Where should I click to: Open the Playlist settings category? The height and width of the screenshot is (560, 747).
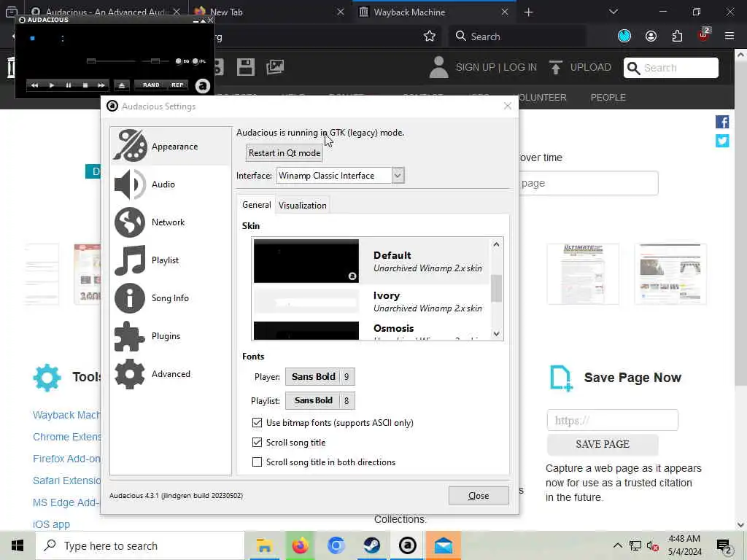click(171, 260)
